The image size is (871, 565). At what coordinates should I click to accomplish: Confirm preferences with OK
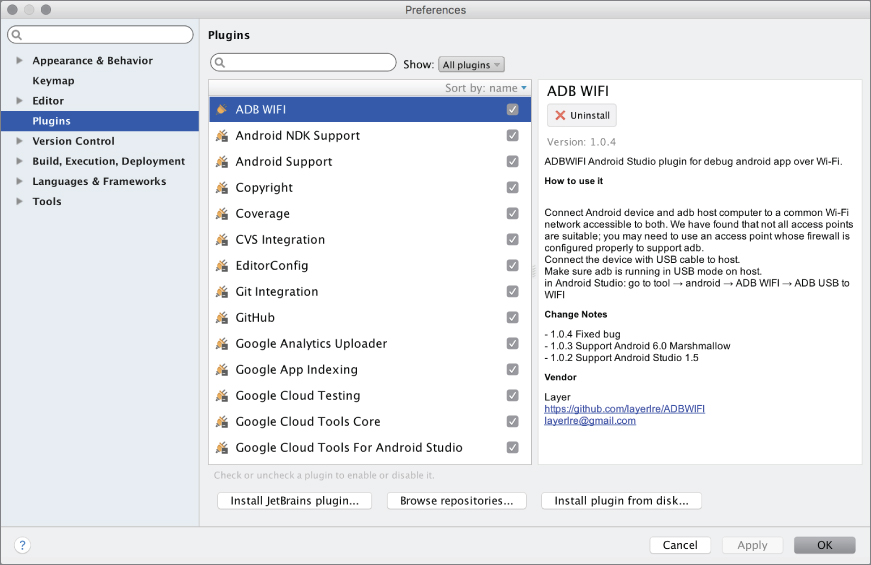(x=824, y=545)
